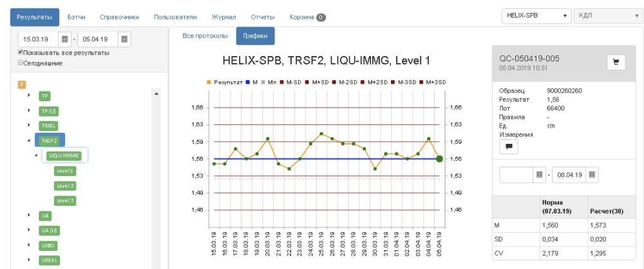Open the comment speech bubble icon
The image size is (644, 269).
509,147
